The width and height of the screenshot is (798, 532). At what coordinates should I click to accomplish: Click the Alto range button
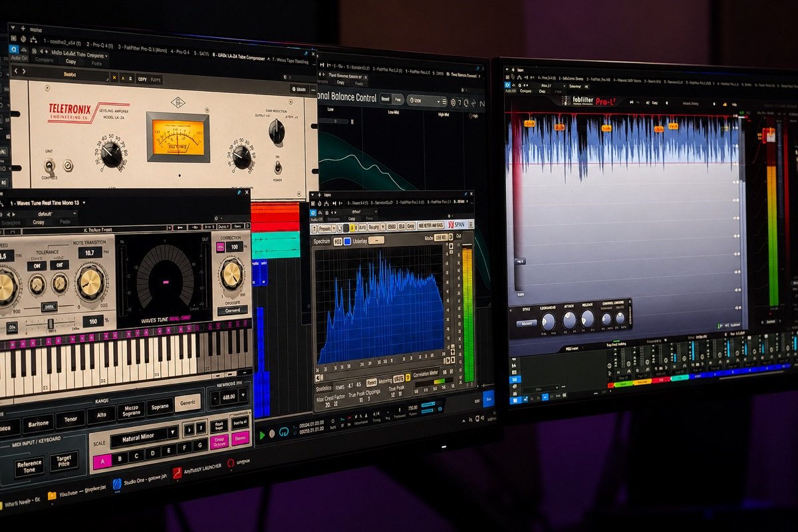tap(101, 416)
